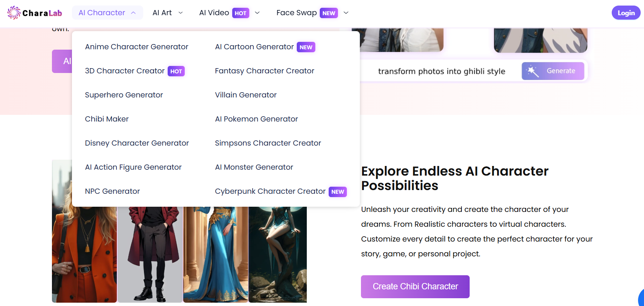
Task: Choose Chibi Maker in the menu
Action: point(107,119)
